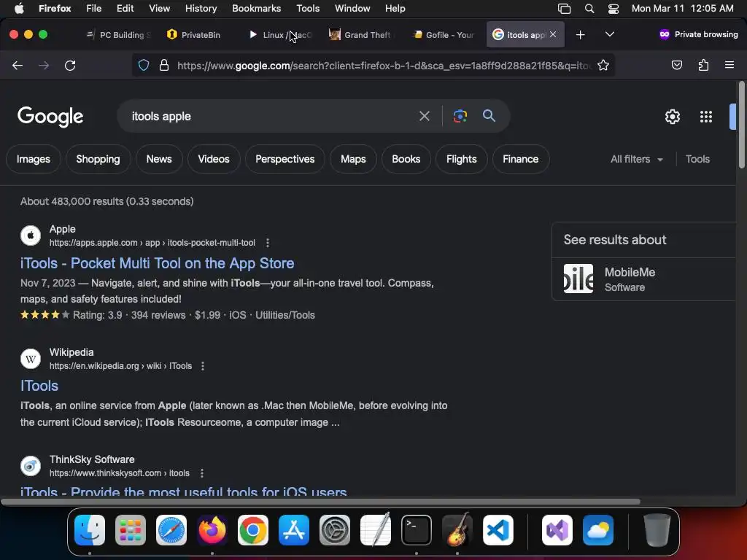Viewport: 747px width, 560px height.
Task: Filter results by Books
Action: point(406,160)
